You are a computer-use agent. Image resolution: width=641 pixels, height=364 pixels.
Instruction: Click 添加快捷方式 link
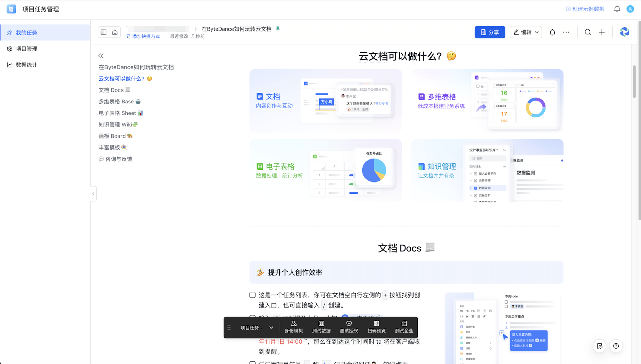(143, 36)
